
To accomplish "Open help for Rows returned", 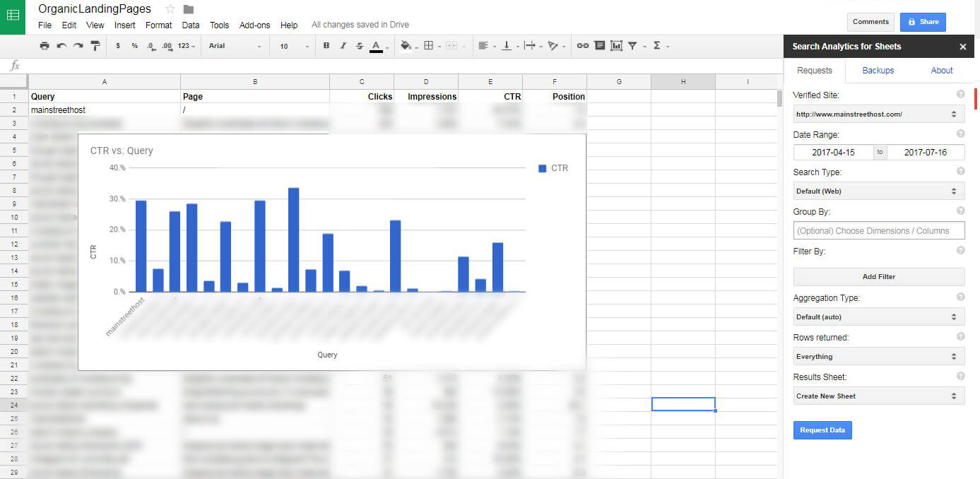I will [x=960, y=337].
